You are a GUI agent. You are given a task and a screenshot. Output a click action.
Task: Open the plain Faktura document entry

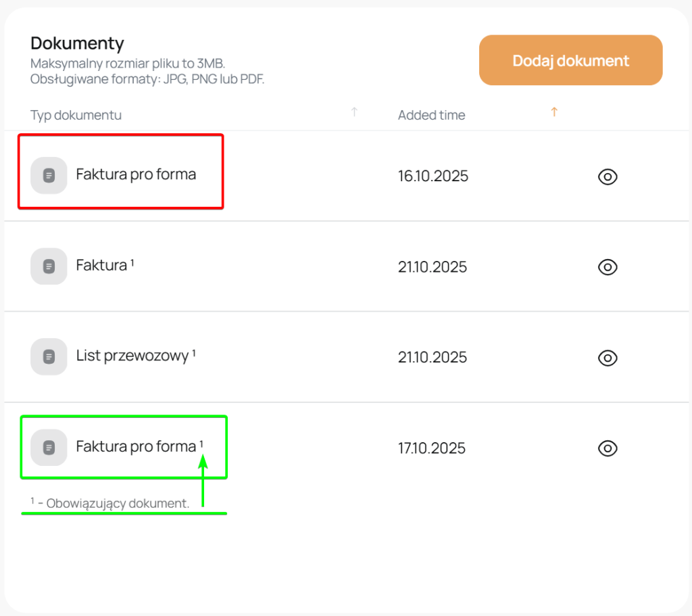click(101, 266)
